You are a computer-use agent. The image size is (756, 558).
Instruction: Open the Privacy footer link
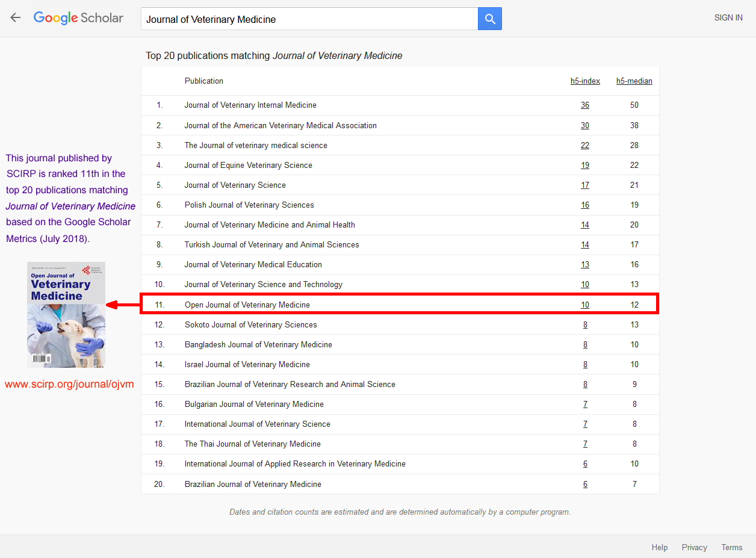coord(695,547)
